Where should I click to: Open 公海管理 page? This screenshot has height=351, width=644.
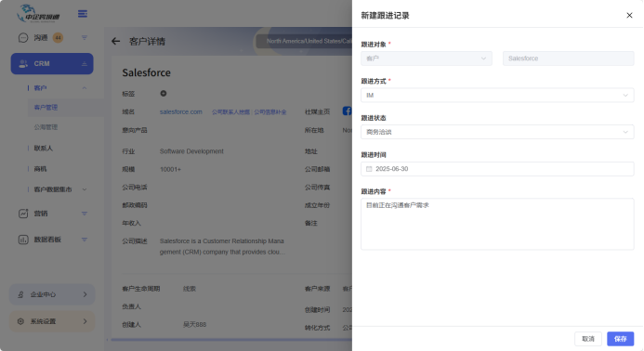pyautogui.click(x=46, y=127)
